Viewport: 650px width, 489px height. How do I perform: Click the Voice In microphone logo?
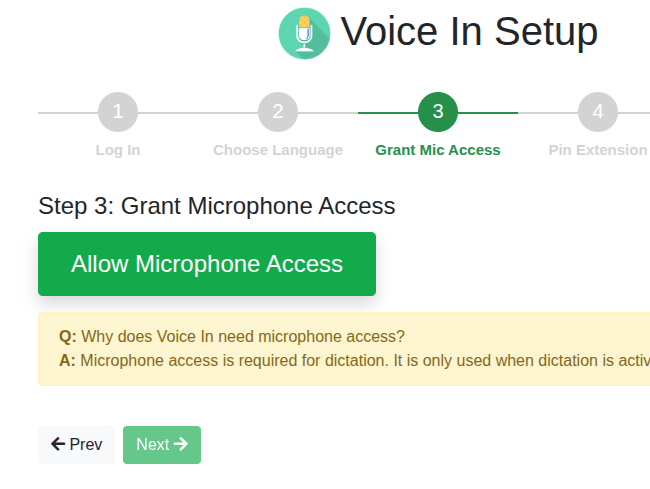pos(304,33)
